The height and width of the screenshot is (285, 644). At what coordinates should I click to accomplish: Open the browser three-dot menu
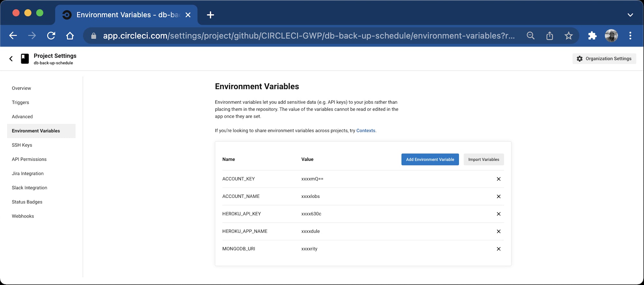(630, 35)
